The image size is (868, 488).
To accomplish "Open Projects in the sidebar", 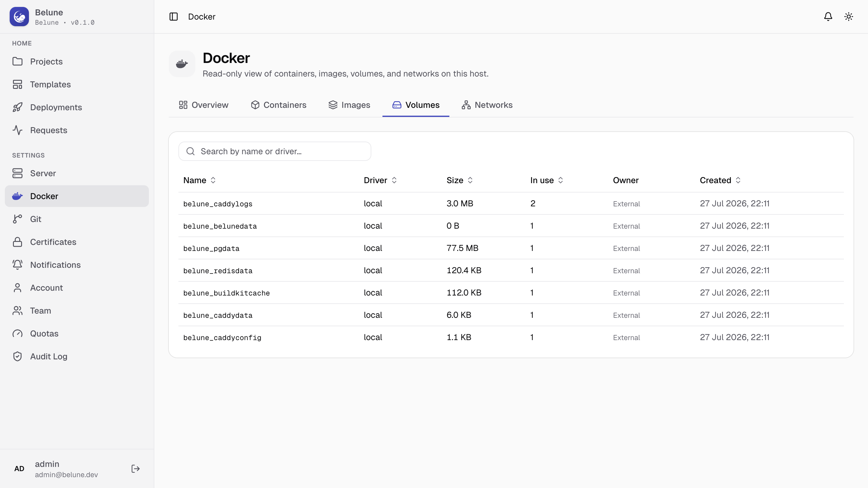I will coord(77,61).
